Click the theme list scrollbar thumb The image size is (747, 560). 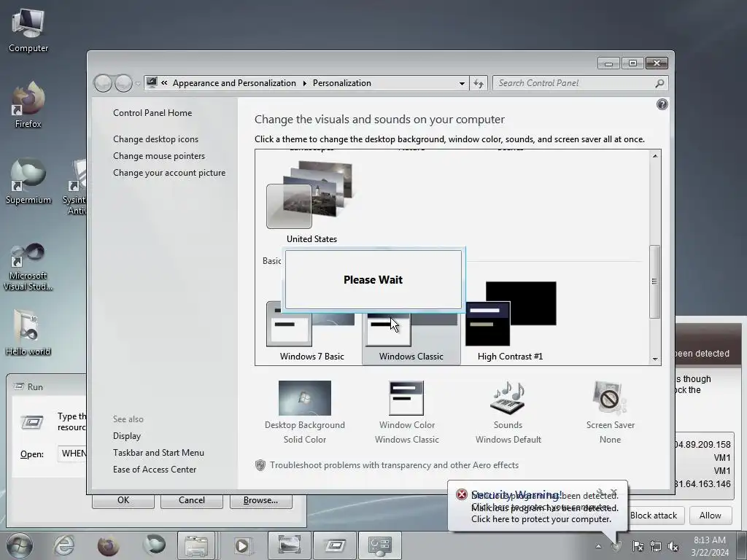(655, 281)
